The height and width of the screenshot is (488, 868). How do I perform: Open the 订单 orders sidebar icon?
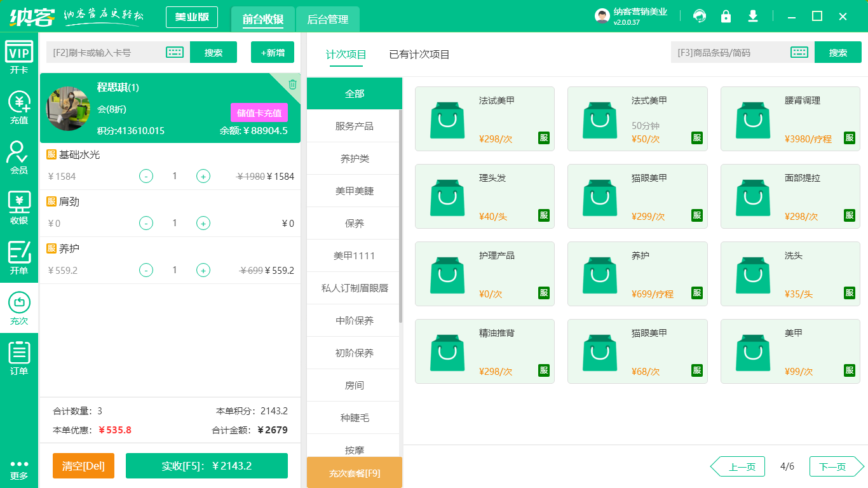point(19,358)
